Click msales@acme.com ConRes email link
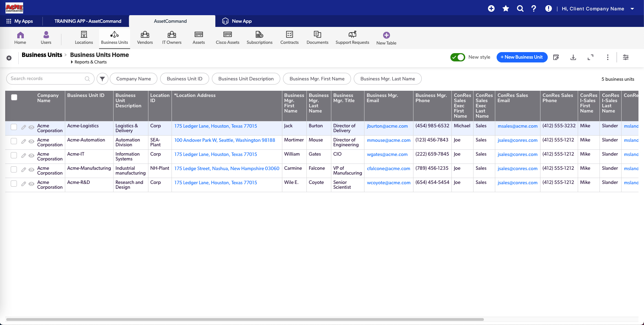 pyautogui.click(x=517, y=126)
